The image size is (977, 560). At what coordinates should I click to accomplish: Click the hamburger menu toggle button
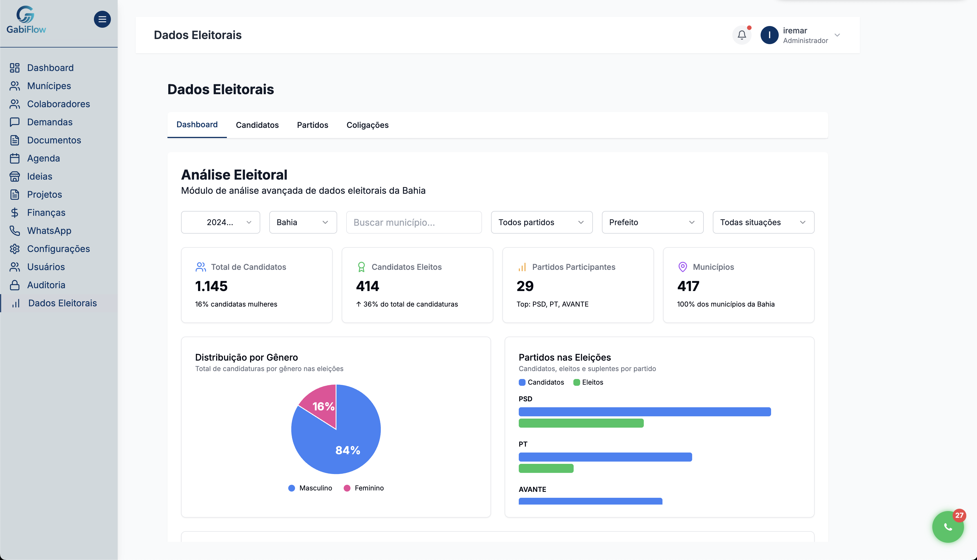pos(102,19)
